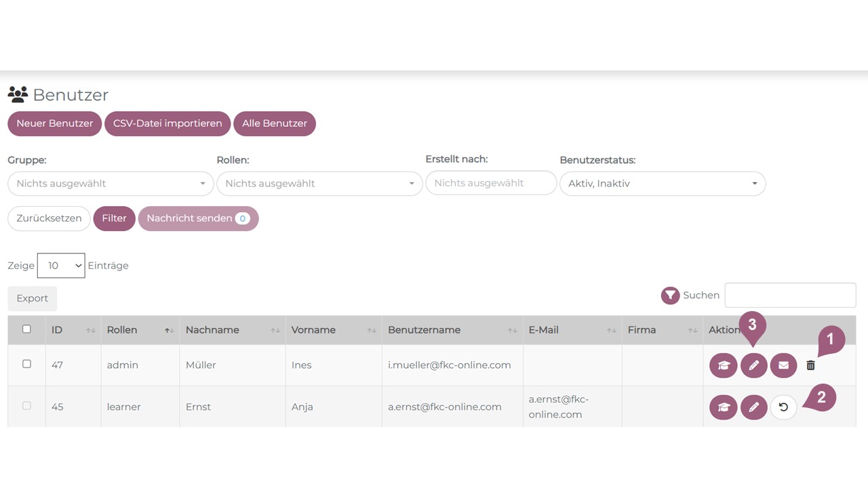Edit user Müller with pencil icon
868x488 pixels.
click(x=753, y=365)
